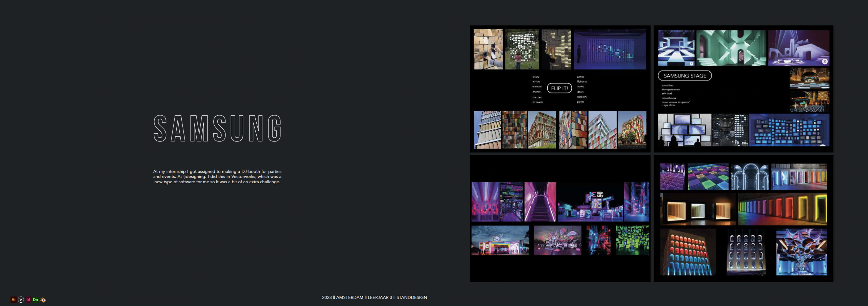Click the SAMSUNG STAGE rounded label
The image size is (868, 306).
tap(685, 76)
